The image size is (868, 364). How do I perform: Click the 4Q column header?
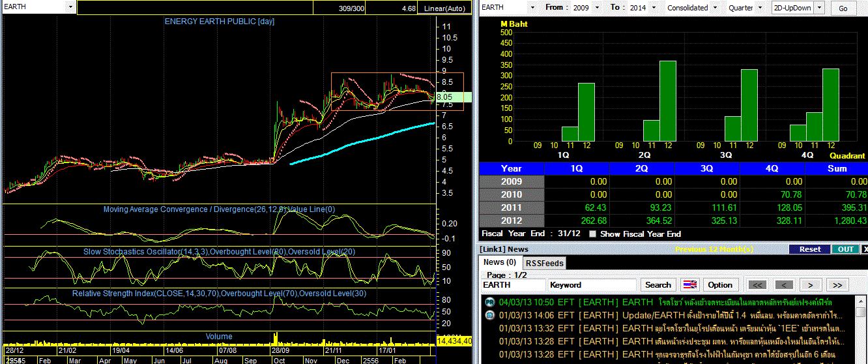tap(772, 168)
